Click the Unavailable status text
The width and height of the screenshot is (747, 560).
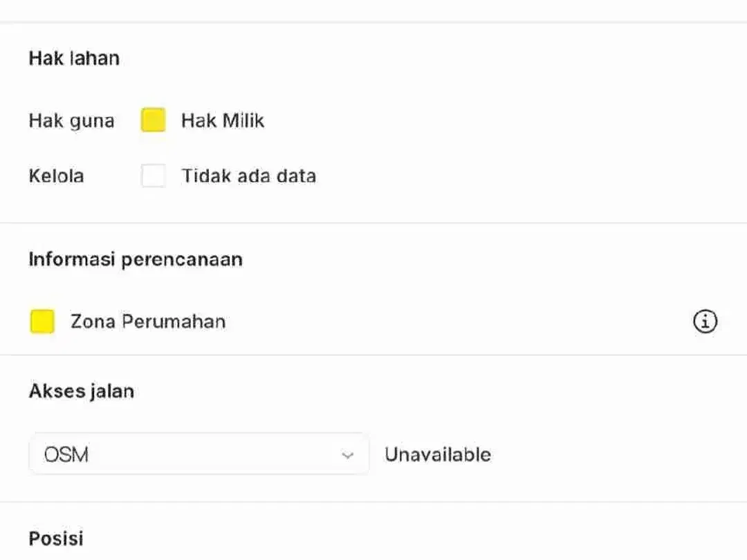tap(438, 455)
